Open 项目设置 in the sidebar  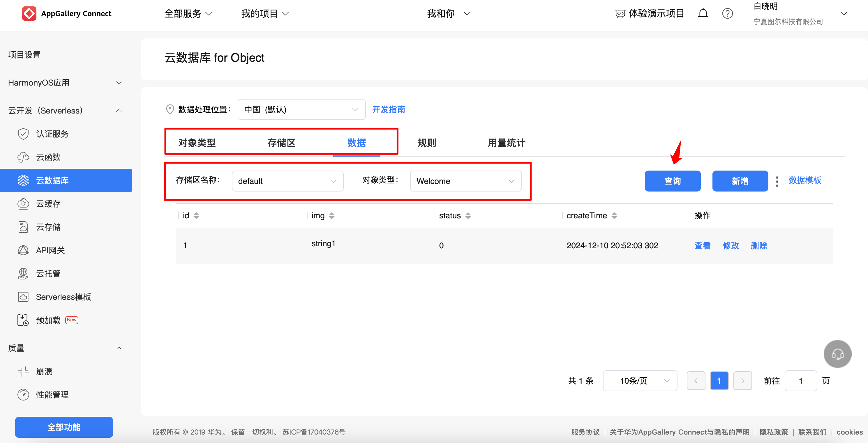pyautogui.click(x=24, y=54)
